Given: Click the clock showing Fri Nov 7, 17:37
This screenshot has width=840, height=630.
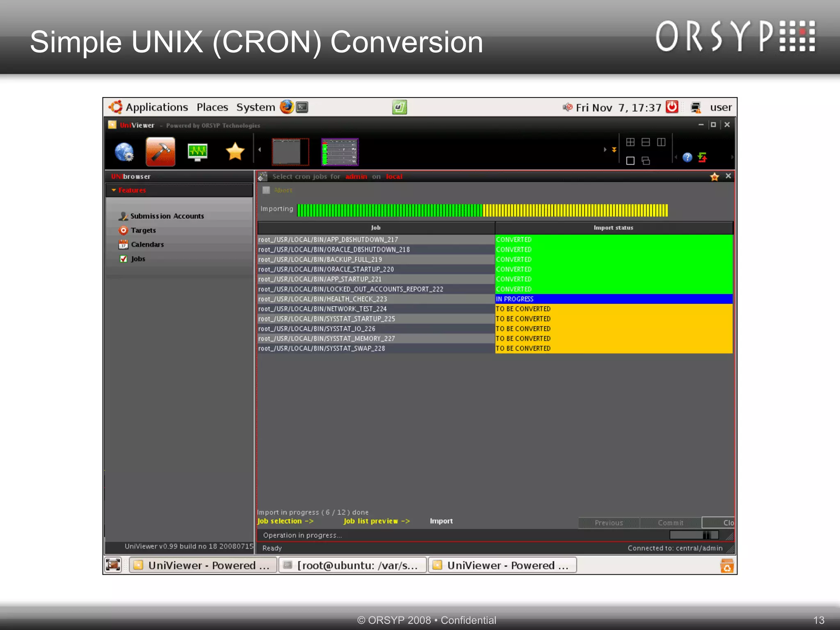Looking at the screenshot, I should [x=619, y=108].
